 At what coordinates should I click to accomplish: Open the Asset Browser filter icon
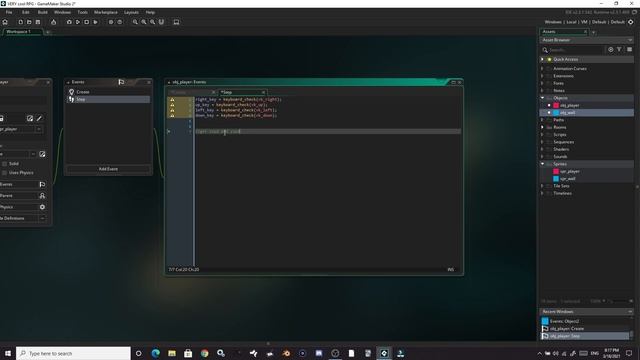click(619, 49)
